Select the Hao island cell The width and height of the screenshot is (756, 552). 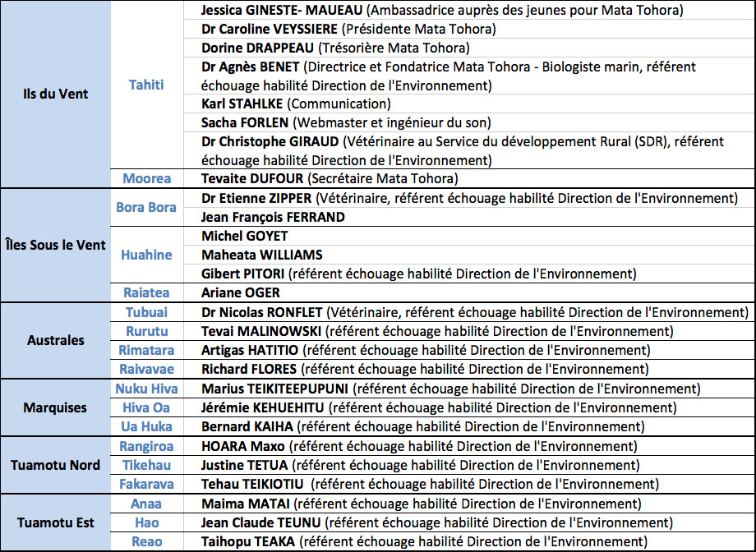146,522
